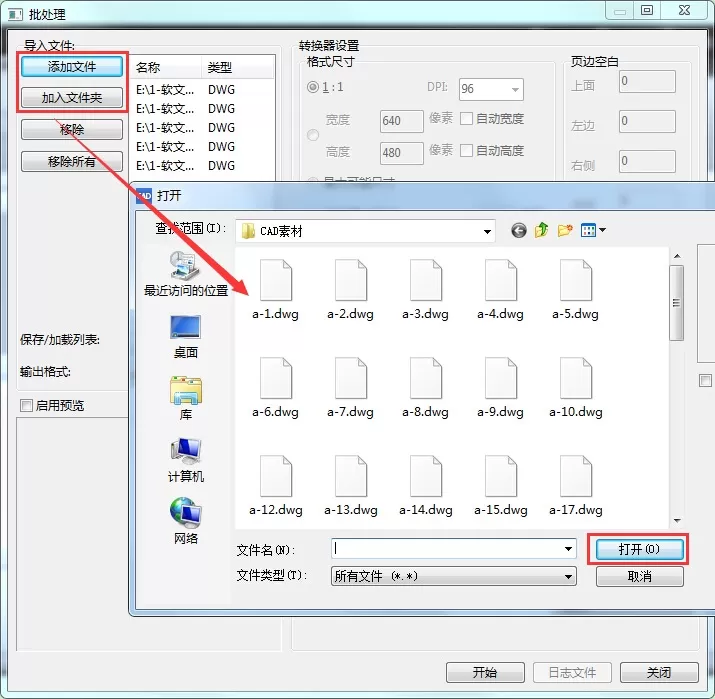715x699 pixels.
Task: Open the a-1.dwg file icon
Action: [x=276, y=280]
